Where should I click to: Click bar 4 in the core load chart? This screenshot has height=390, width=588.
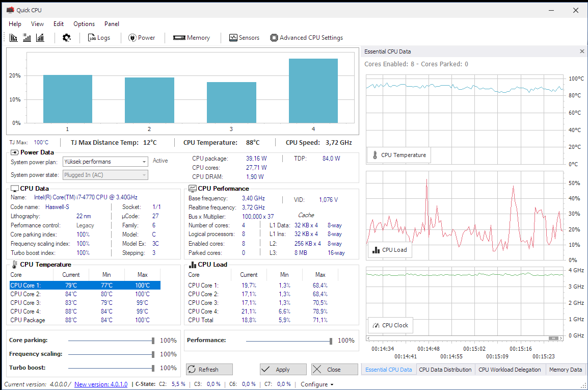pos(313,91)
